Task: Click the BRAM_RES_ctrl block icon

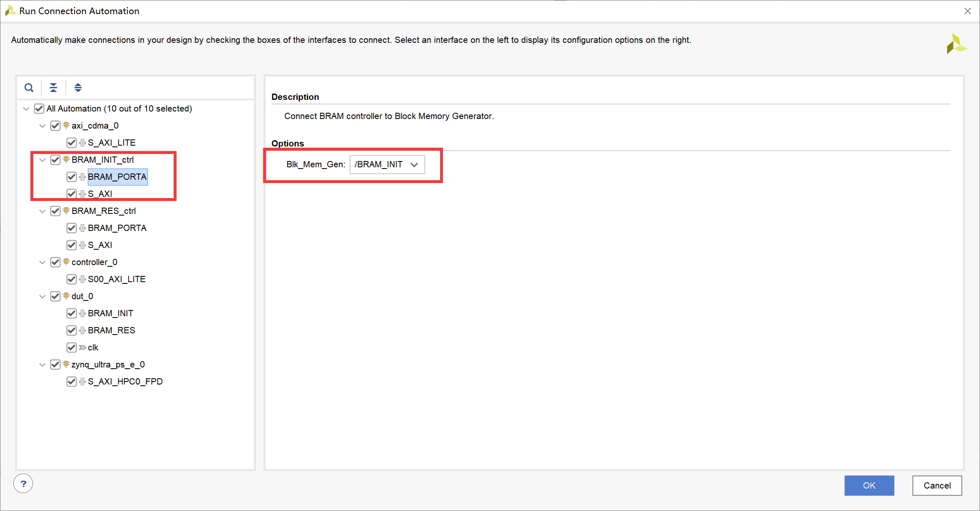Action: (x=66, y=211)
